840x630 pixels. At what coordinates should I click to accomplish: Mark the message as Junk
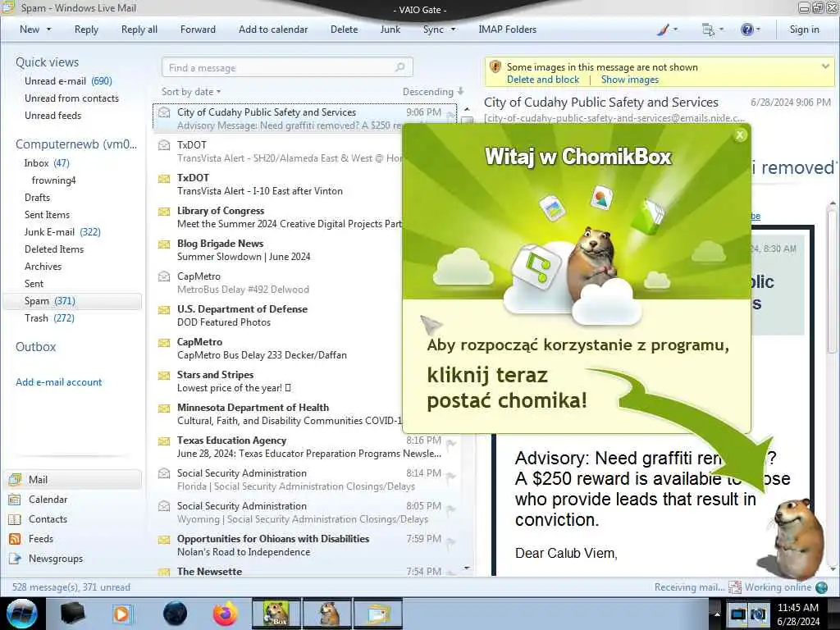pos(390,30)
